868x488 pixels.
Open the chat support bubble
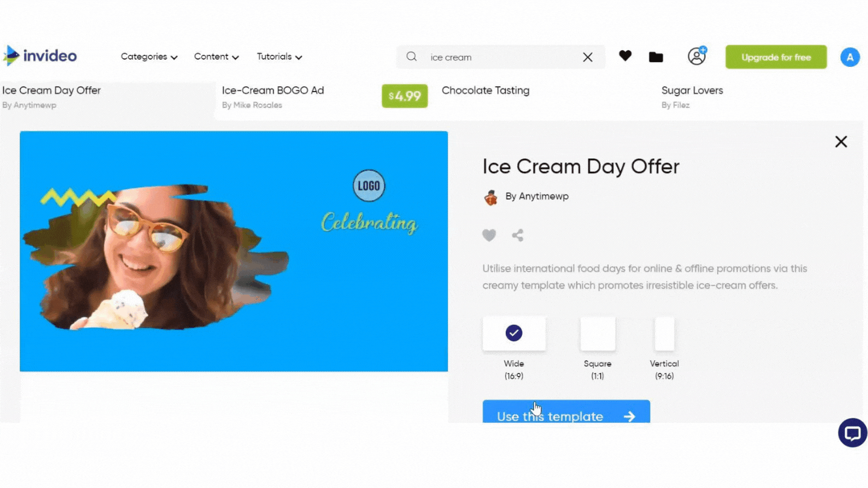point(852,433)
